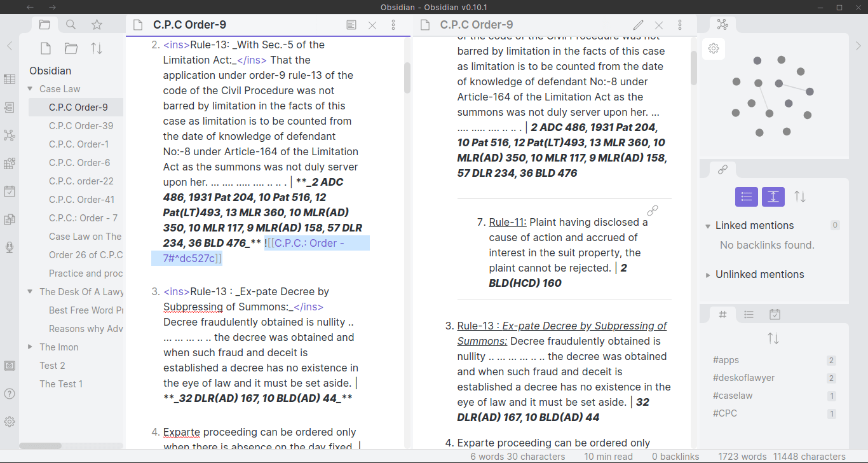Image resolution: width=868 pixels, height=463 pixels.
Task: Insert template from ribbon icon
Action: pos(10,219)
